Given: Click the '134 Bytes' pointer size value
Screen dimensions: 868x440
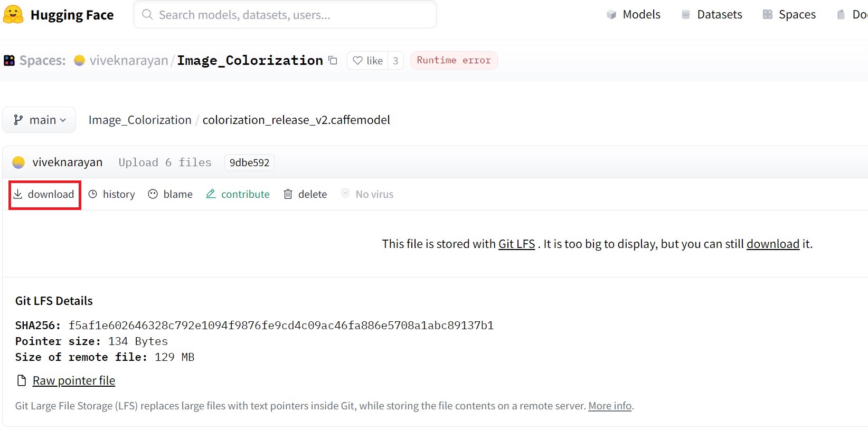Looking at the screenshot, I should 138,341.
